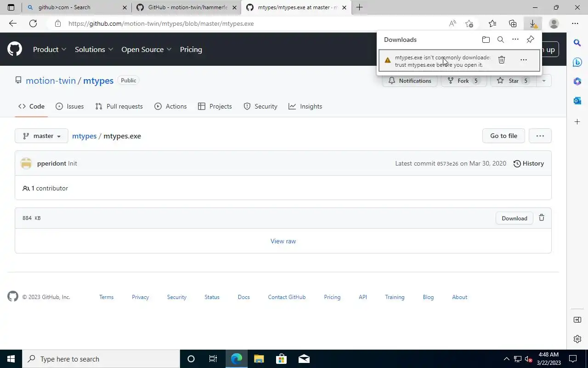Screen dimensions: 588x368
Task: Open the Mail app from taskbar
Action: pos(304,359)
